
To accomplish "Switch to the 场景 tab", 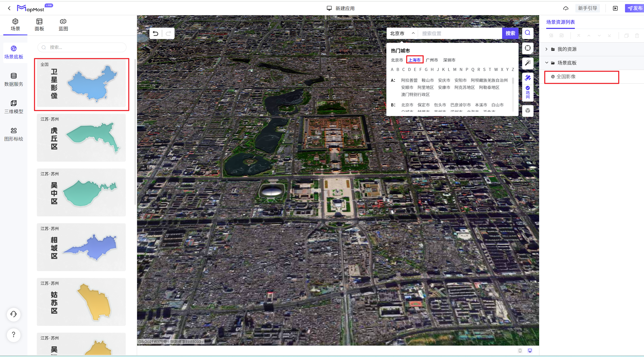I will (x=15, y=25).
